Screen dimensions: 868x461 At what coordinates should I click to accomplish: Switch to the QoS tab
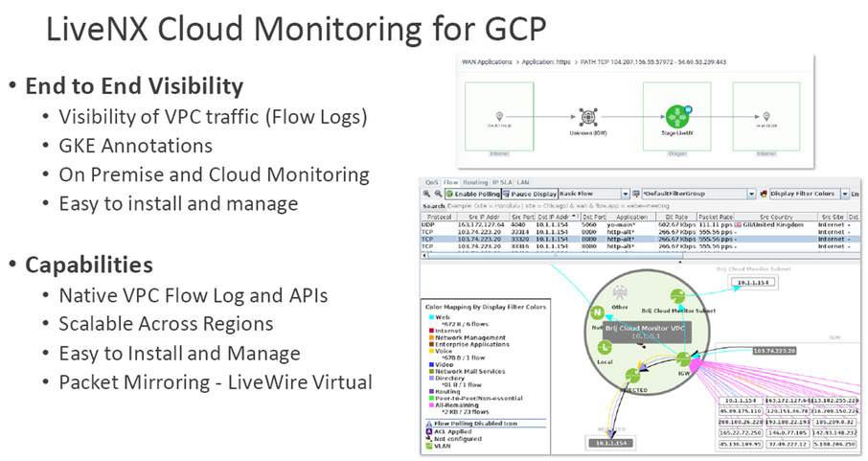coord(431,182)
